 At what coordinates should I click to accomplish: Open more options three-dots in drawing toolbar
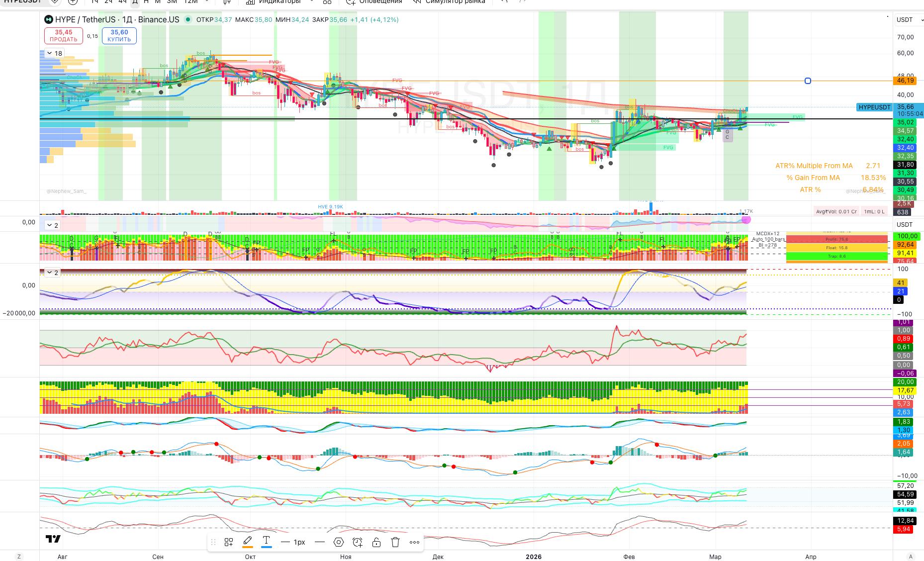click(x=414, y=542)
